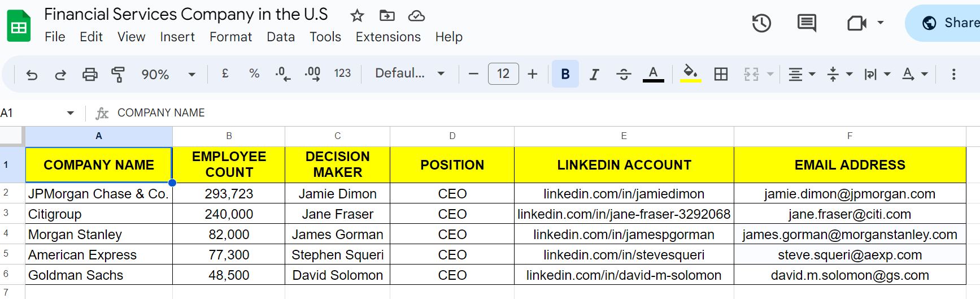Image resolution: width=980 pixels, height=299 pixels.
Task: Click the Print icon
Action: click(90, 74)
